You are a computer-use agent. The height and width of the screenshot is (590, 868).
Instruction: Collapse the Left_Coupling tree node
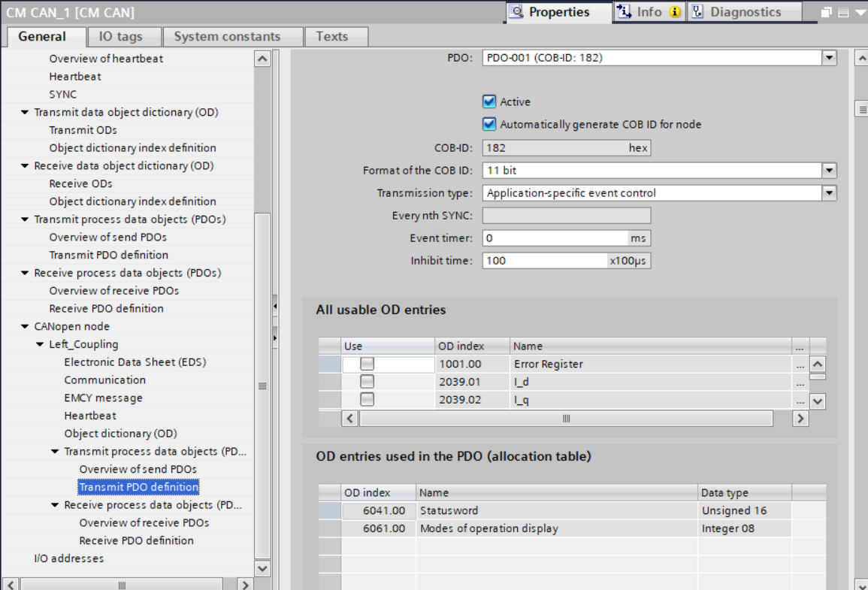40,344
